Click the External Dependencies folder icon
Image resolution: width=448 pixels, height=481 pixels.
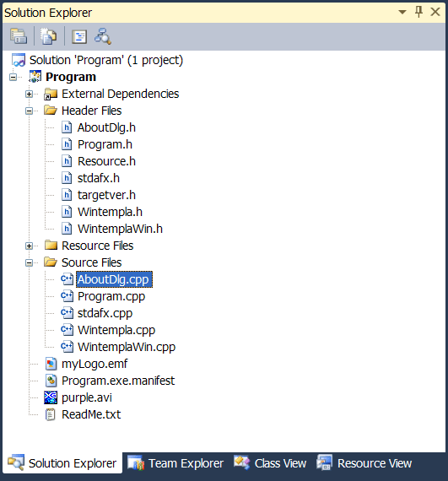coord(51,94)
